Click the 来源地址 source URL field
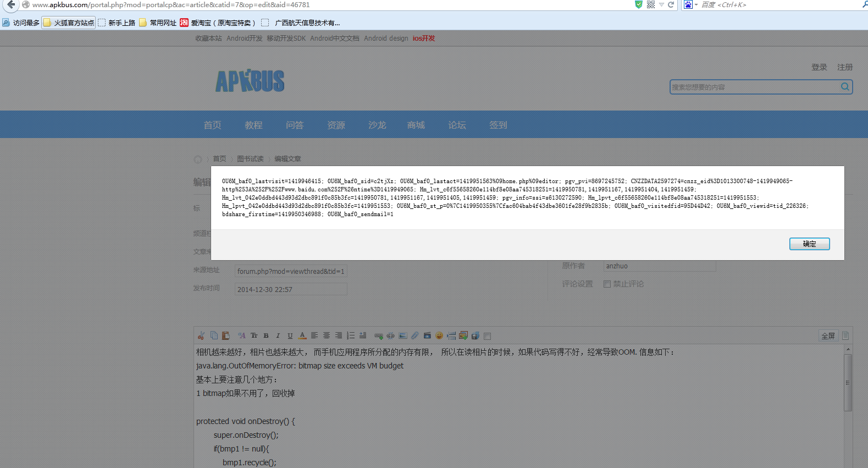 (x=291, y=271)
